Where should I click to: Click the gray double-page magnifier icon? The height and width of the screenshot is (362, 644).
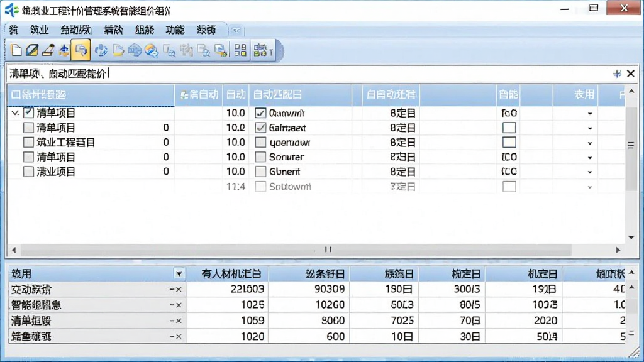point(204,50)
